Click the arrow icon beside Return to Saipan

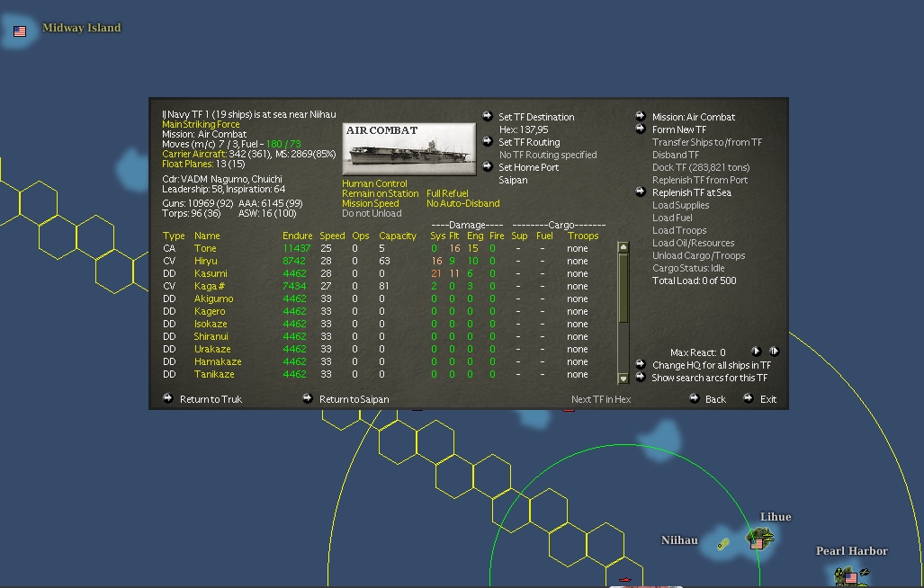click(x=307, y=398)
